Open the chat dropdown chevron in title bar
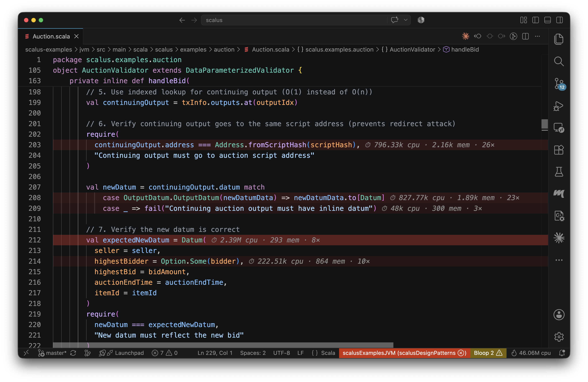The image size is (588, 382). (405, 20)
